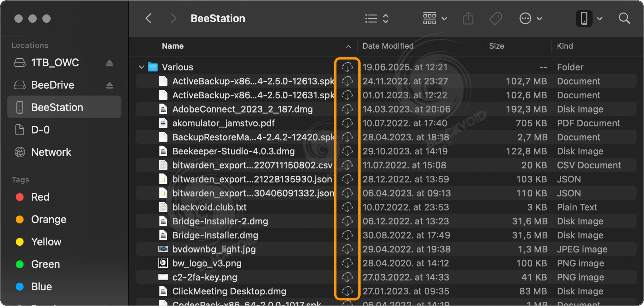
Task: Open the list view switcher
Action: pyautogui.click(x=377, y=18)
